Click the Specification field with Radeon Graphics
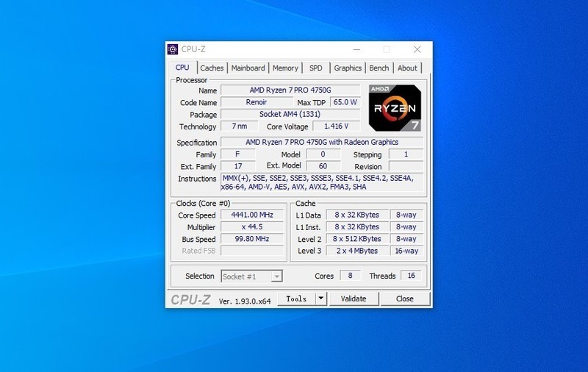This screenshot has width=588, height=372. [x=322, y=142]
